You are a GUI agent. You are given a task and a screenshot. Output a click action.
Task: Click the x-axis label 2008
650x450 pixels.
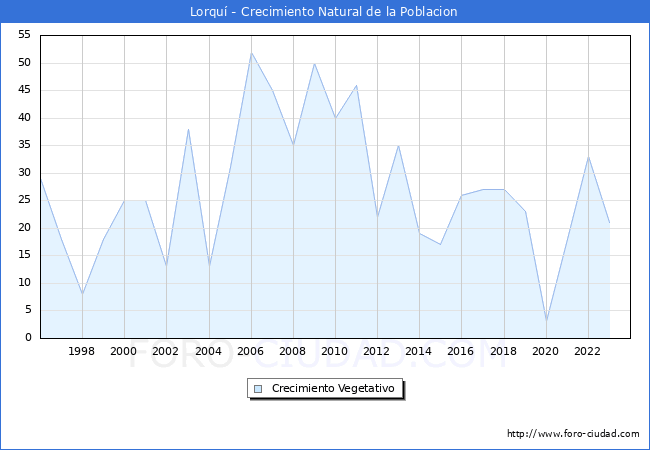[293, 351]
